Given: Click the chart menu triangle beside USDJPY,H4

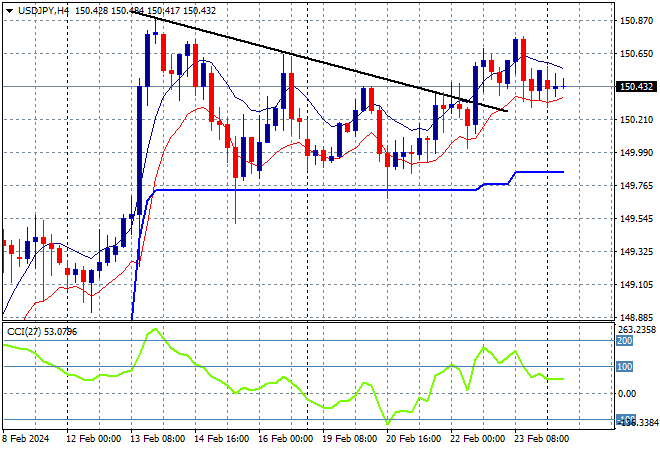Looking at the screenshot, I should tap(9, 11).
